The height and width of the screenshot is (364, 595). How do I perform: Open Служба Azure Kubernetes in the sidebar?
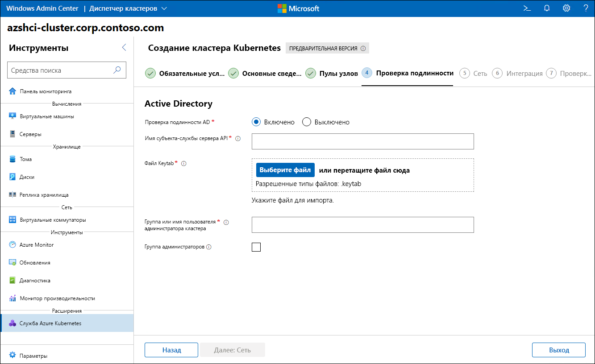coord(67,323)
